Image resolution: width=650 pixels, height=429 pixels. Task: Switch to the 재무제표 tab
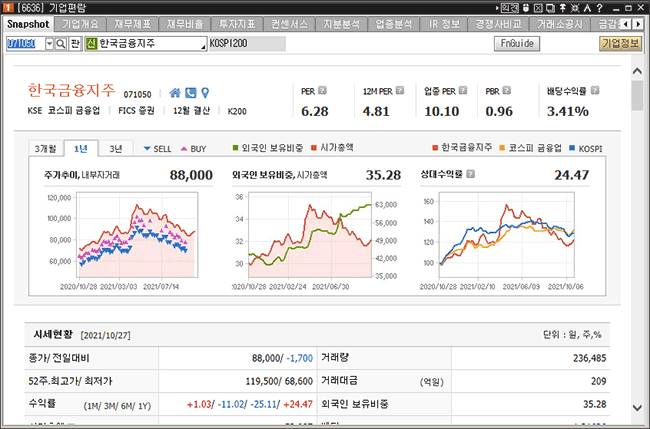[x=133, y=24]
